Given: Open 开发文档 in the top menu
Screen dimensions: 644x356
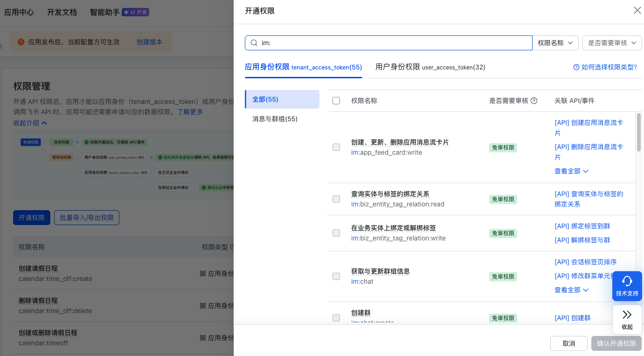Looking at the screenshot, I should (62, 12).
